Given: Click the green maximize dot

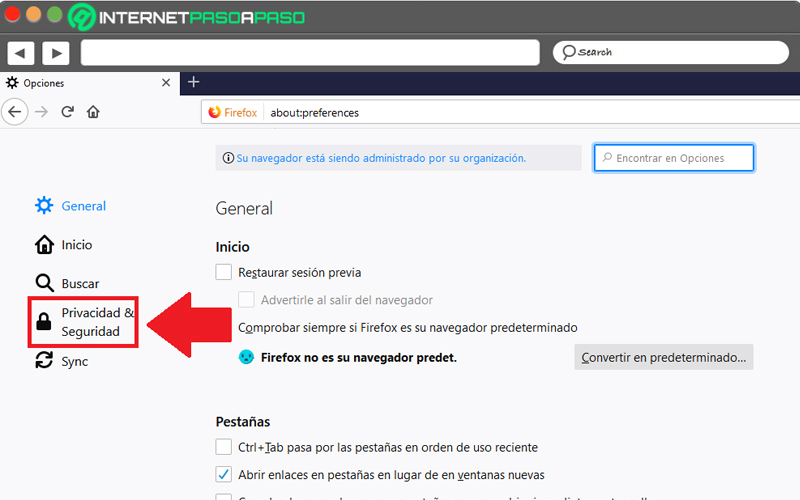Looking at the screenshot, I should click(x=55, y=14).
